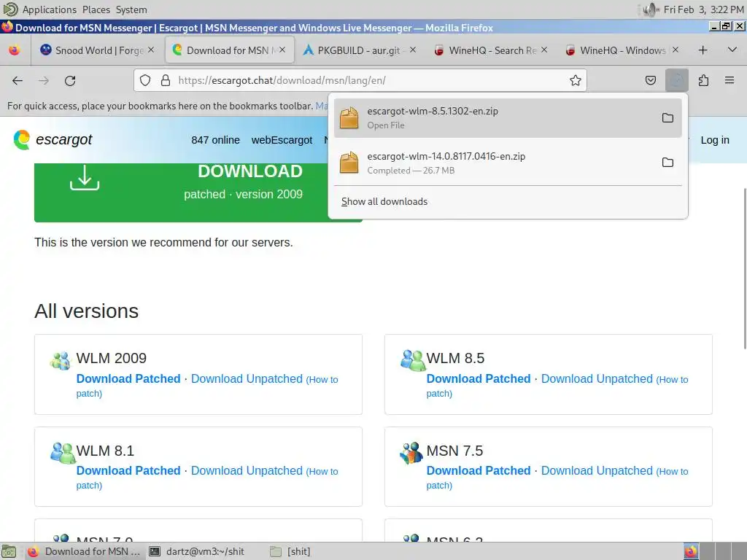Click Download Unpatched for WLM 2009
This screenshot has height=560, width=747.
point(247,378)
